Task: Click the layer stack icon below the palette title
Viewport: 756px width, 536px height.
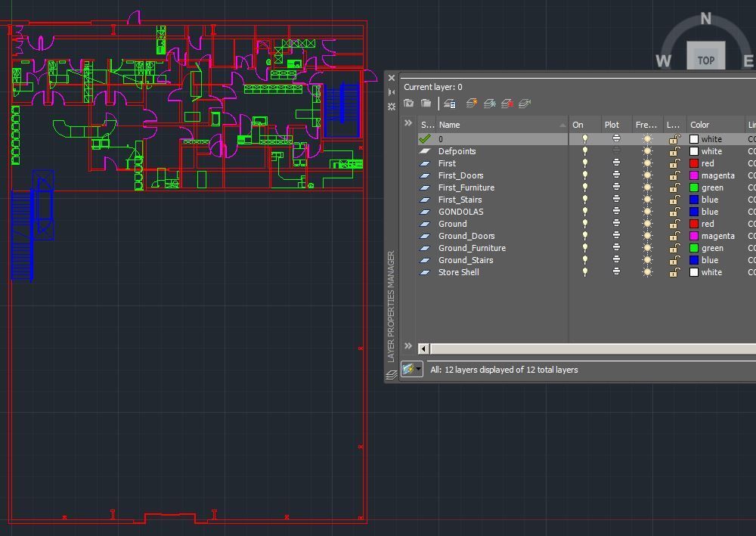Action: tap(392, 374)
